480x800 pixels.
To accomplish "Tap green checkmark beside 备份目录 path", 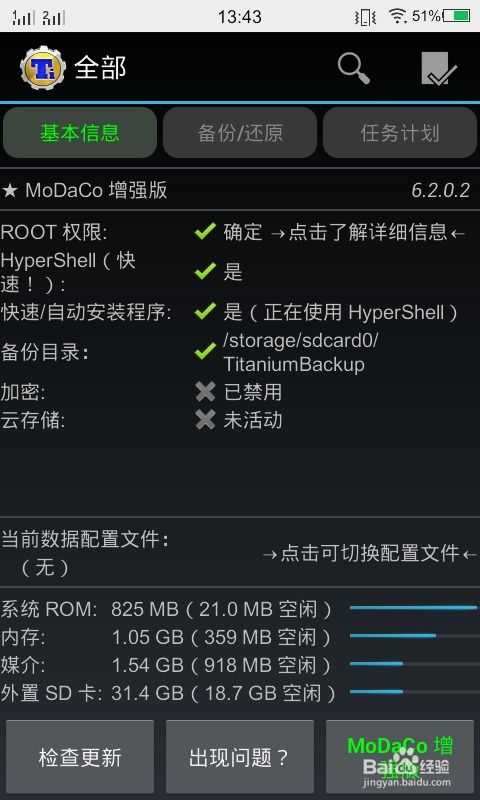I will click(205, 352).
